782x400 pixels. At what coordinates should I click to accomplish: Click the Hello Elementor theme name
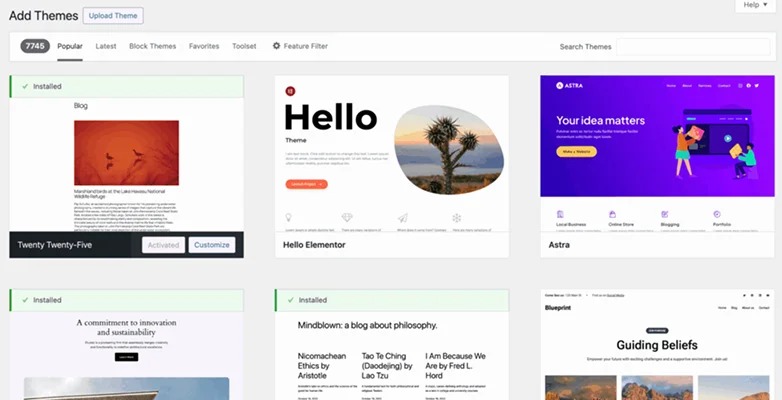pyautogui.click(x=314, y=245)
